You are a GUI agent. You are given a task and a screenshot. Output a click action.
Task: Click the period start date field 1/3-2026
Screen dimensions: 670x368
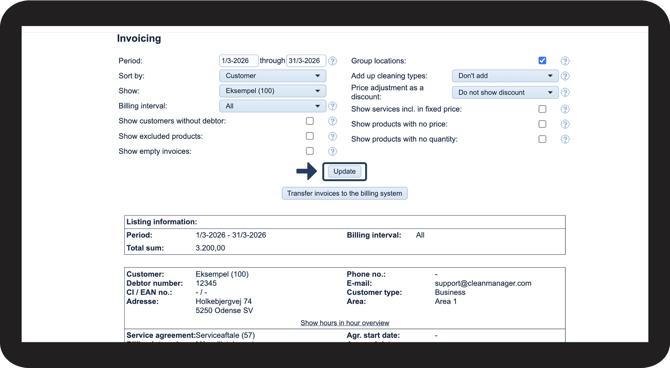coord(239,61)
